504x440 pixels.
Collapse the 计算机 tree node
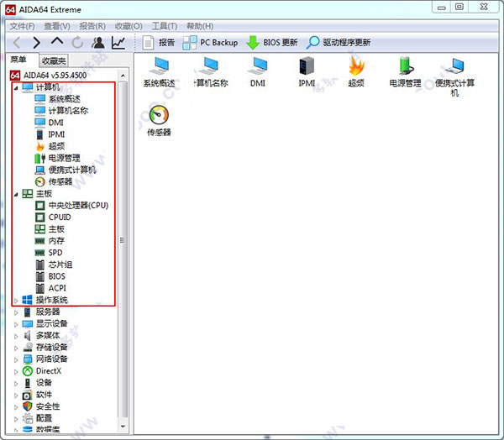(x=16, y=87)
